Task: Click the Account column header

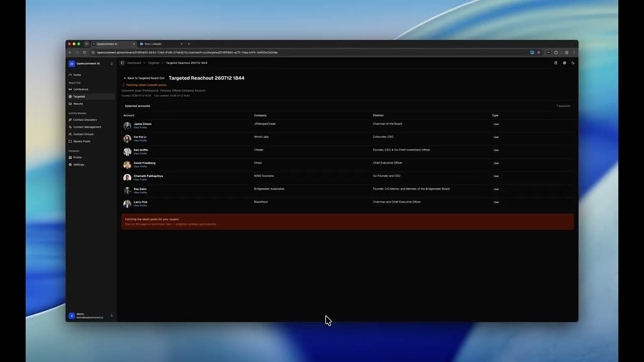Action: point(129,116)
